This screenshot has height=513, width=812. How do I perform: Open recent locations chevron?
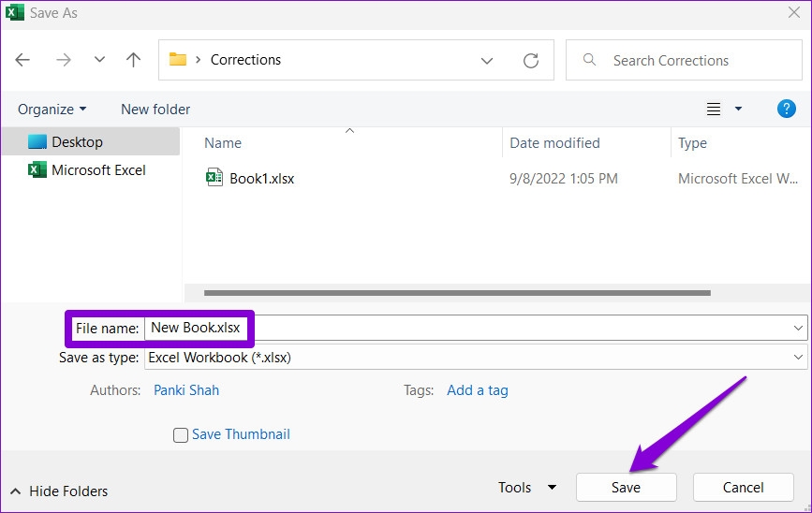pos(99,60)
